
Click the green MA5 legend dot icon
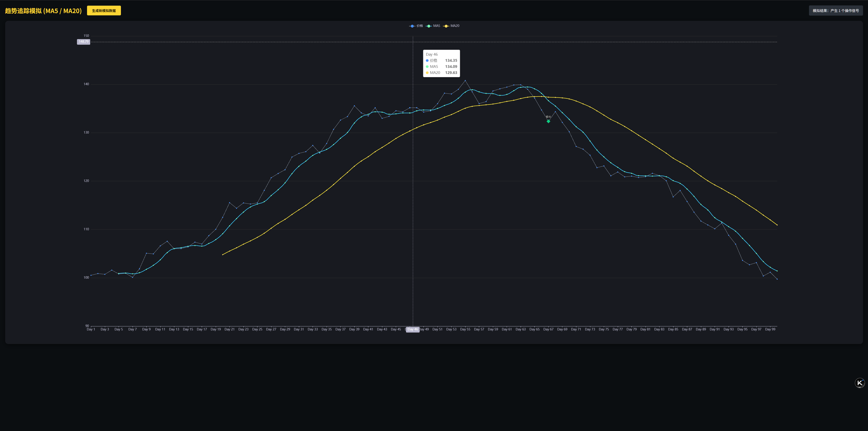click(429, 26)
